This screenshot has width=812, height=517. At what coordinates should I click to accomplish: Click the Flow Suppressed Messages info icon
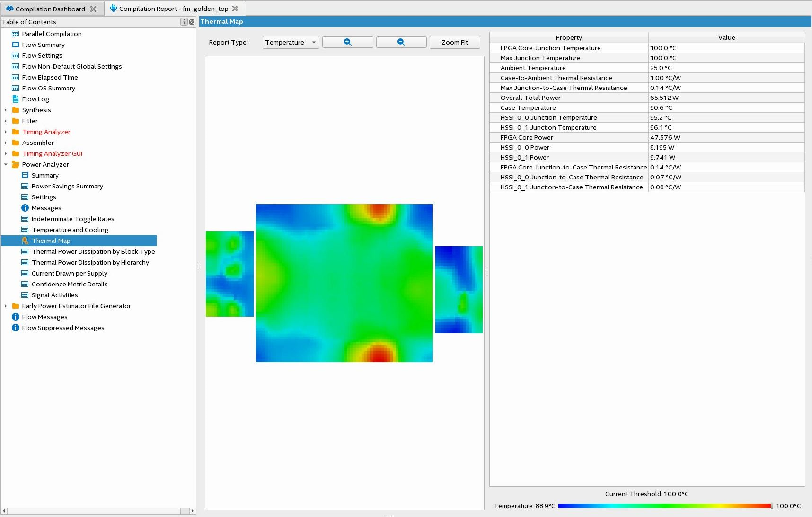pos(16,328)
